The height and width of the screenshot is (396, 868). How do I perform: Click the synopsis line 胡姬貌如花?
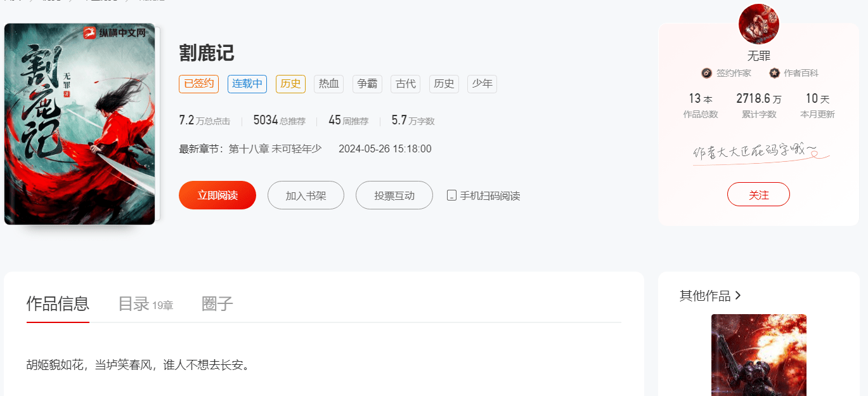point(138,365)
